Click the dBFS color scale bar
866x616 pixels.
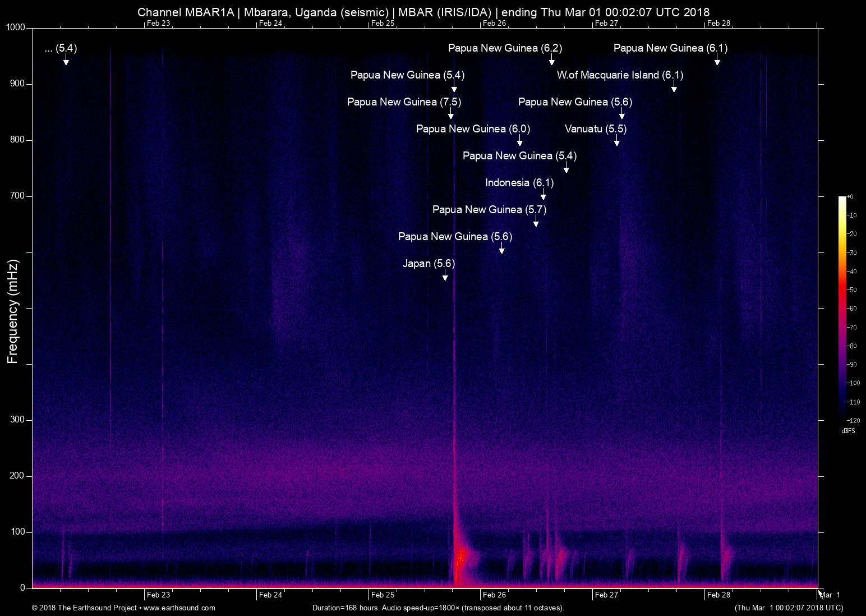click(842, 308)
